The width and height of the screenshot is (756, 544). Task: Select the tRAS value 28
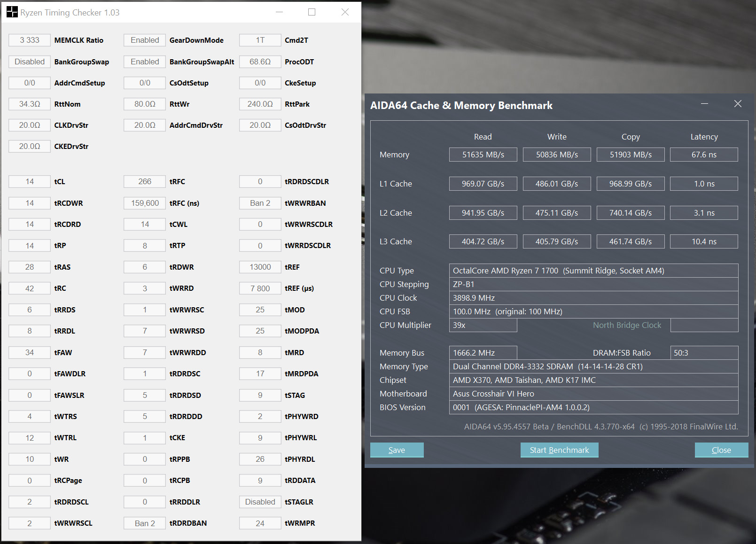30,267
